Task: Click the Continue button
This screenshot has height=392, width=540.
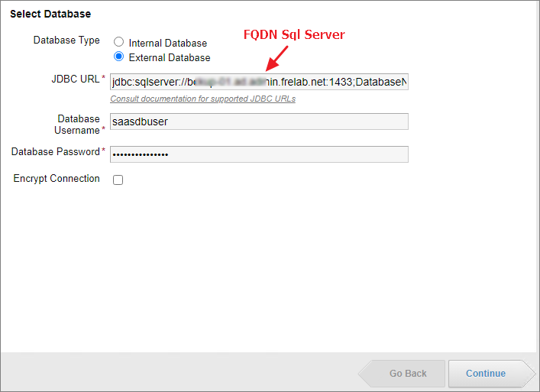Action: click(x=486, y=374)
